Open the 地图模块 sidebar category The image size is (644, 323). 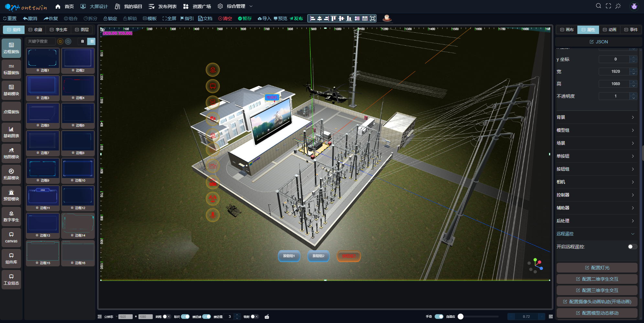point(11,153)
